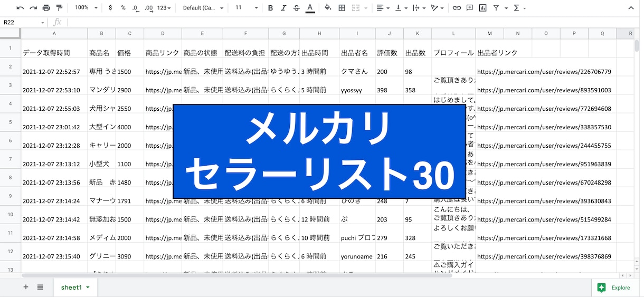This screenshot has height=297, width=644.
Task: Apply strikethrough formatting
Action: (x=296, y=8)
